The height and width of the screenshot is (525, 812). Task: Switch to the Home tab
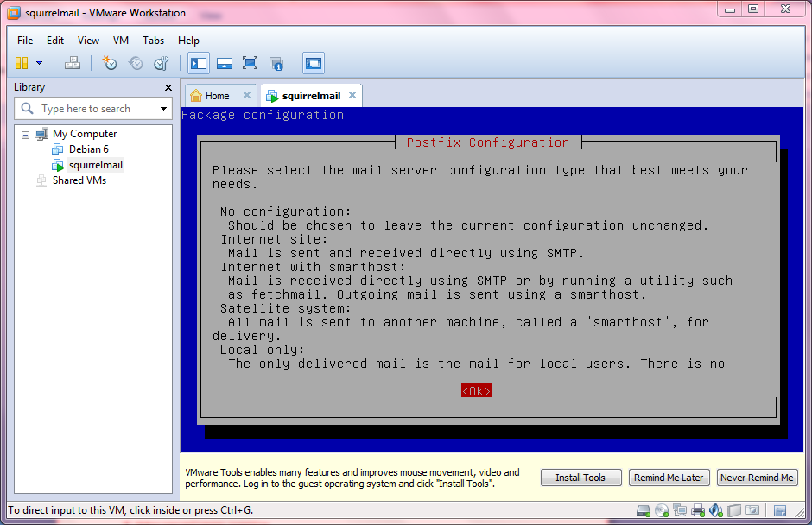(x=217, y=96)
